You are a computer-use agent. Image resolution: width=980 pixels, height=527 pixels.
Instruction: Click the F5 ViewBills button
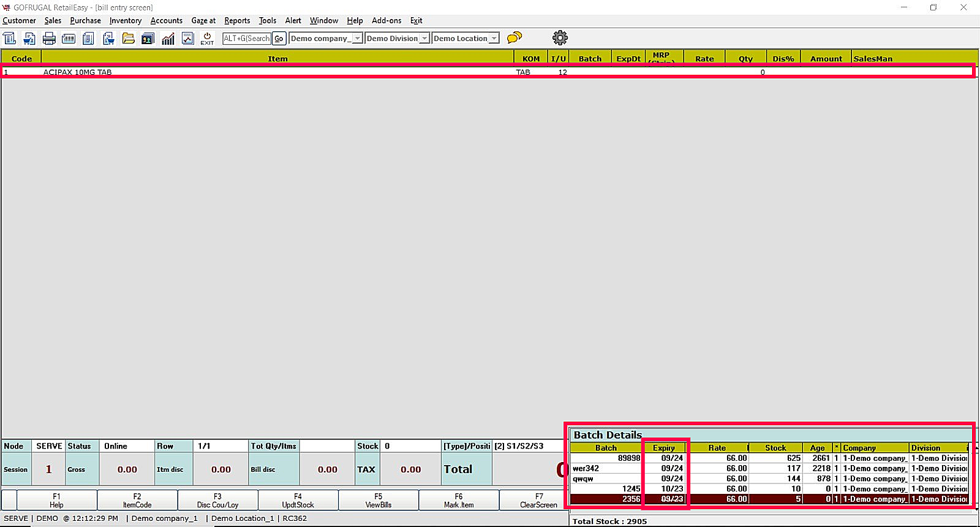[x=379, y=500]
